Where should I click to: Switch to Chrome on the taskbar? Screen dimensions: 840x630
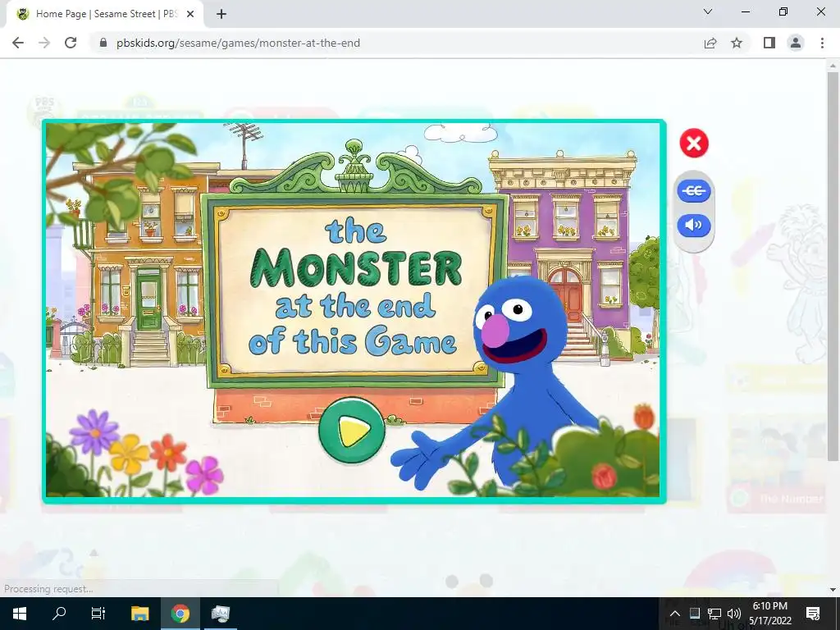point(180,614)
